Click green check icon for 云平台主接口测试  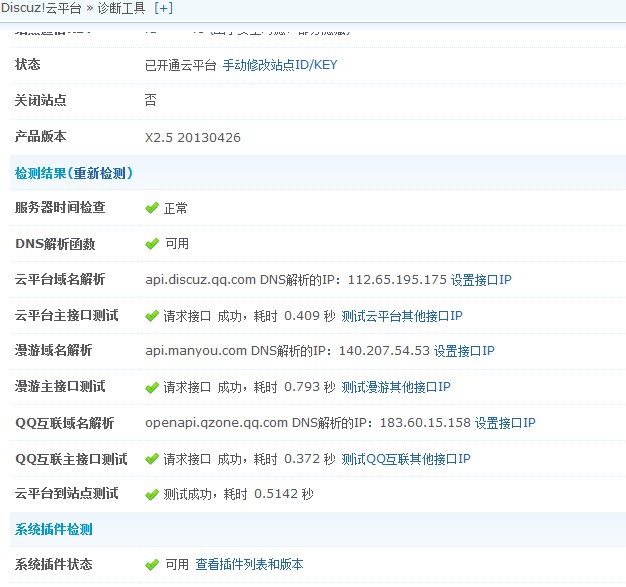pyautogui.click(x=152, y=316)
